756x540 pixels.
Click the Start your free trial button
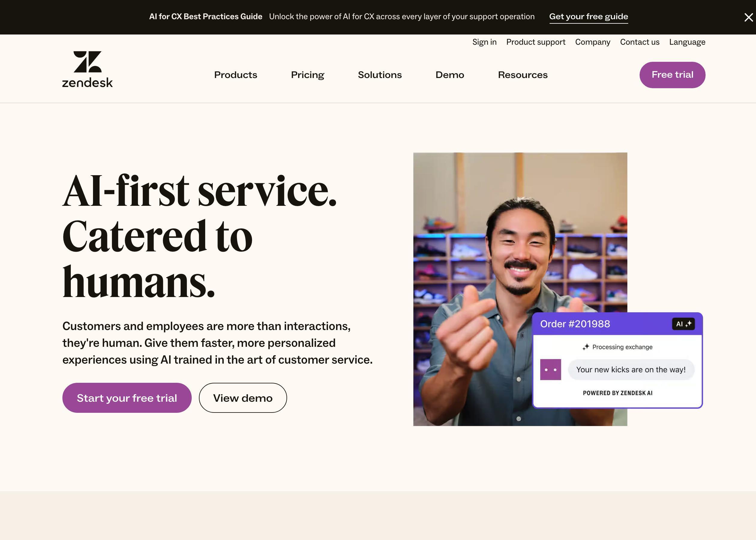point(127,397)
